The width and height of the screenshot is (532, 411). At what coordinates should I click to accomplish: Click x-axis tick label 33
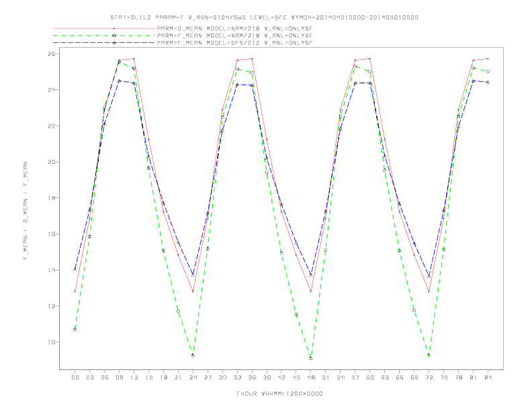(237, 377)
